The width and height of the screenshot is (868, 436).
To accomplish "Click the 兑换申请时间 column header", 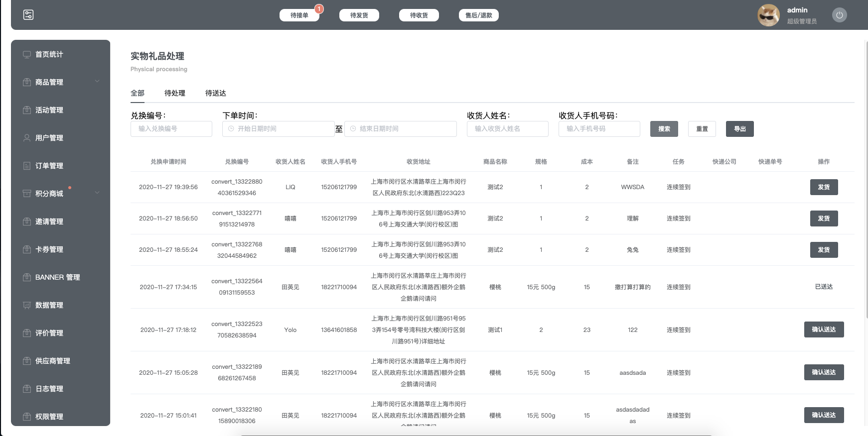I will pos(168,162).
